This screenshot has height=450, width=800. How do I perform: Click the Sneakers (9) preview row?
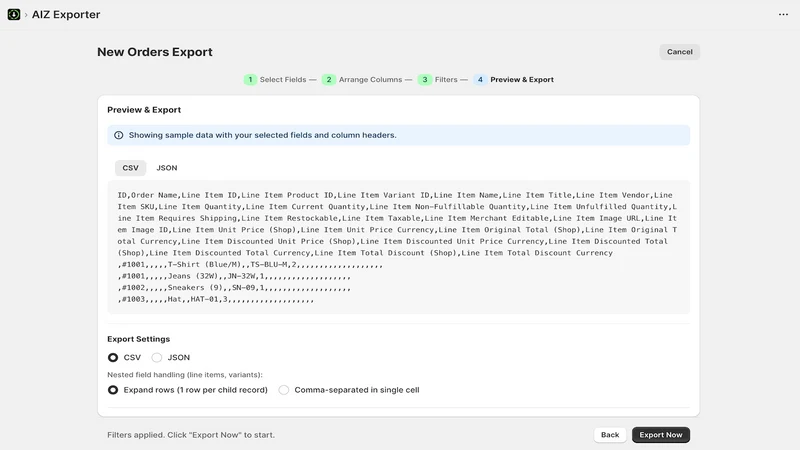(234, 288)
